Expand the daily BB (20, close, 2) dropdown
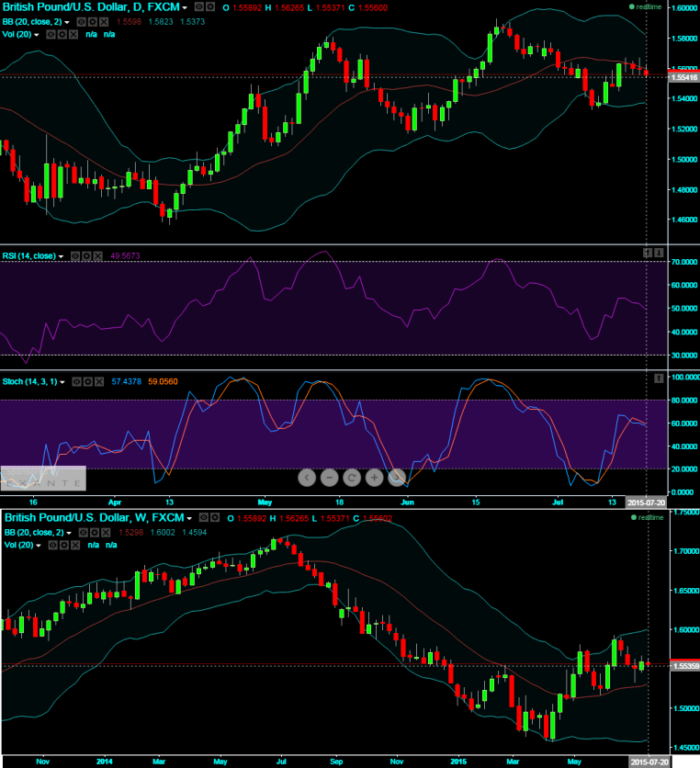 point(67,23)
